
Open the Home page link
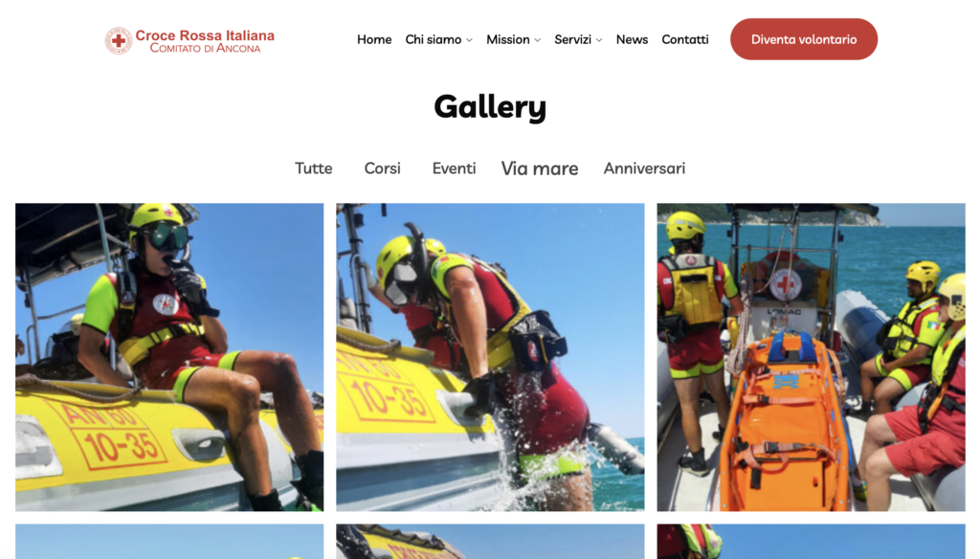click(374, 39)
